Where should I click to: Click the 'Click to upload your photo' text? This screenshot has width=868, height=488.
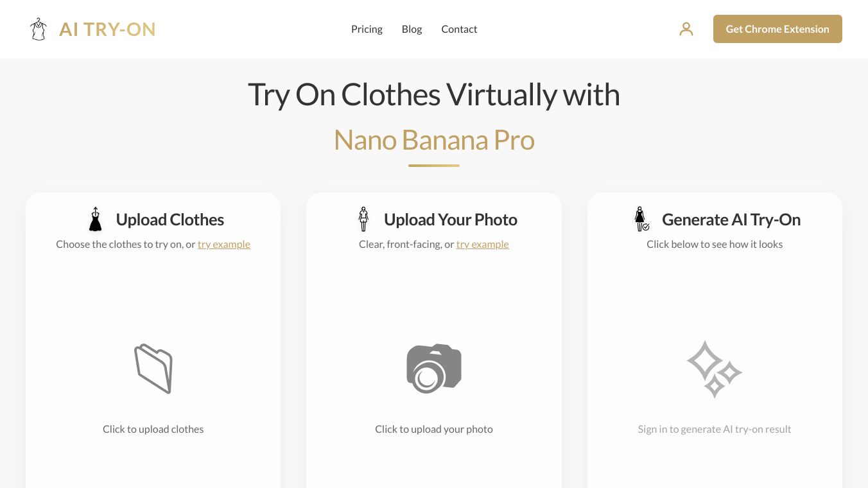pos(434,429)
